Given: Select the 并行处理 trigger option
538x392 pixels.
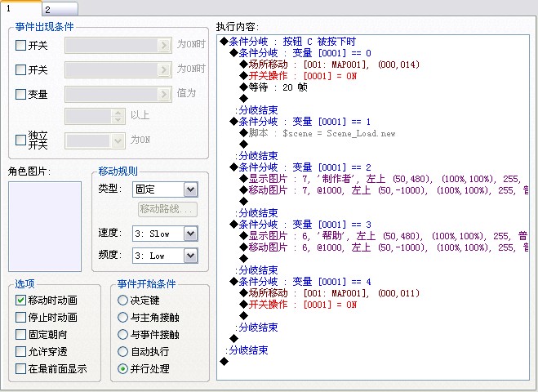Looking at the screenshot, I should 122,369.
